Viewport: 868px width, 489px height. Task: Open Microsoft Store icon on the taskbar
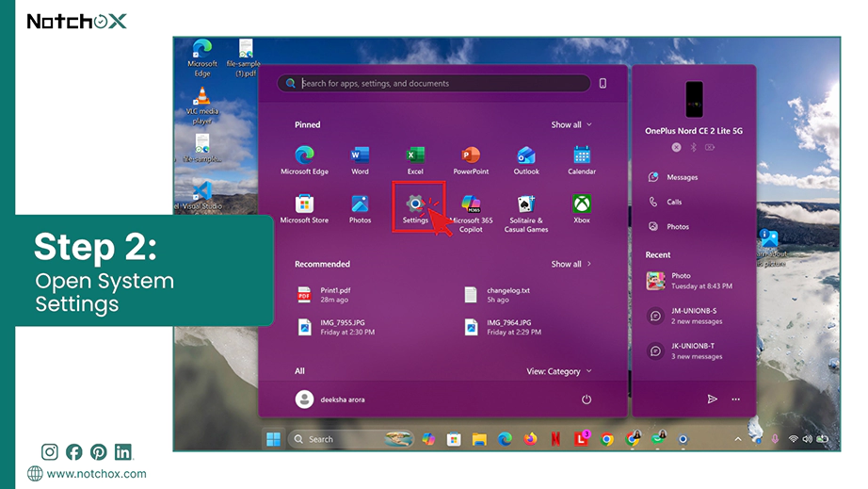(x=454, y=439)
